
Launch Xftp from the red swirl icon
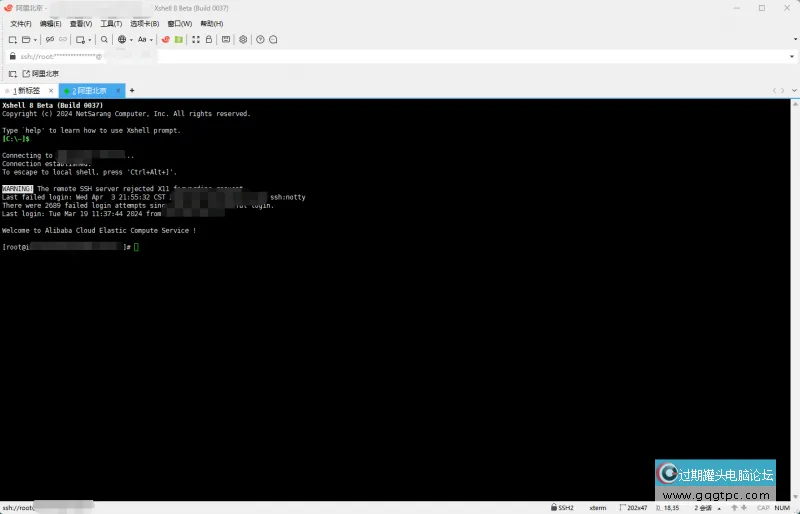coord(166,40)
